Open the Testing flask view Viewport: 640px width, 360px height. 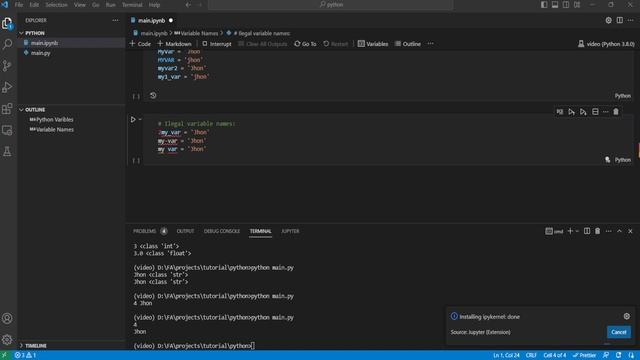click(x=7, y=152)
